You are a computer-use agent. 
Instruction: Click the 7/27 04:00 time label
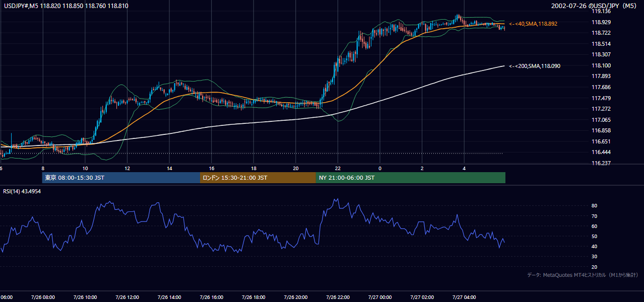pos(465,297)
